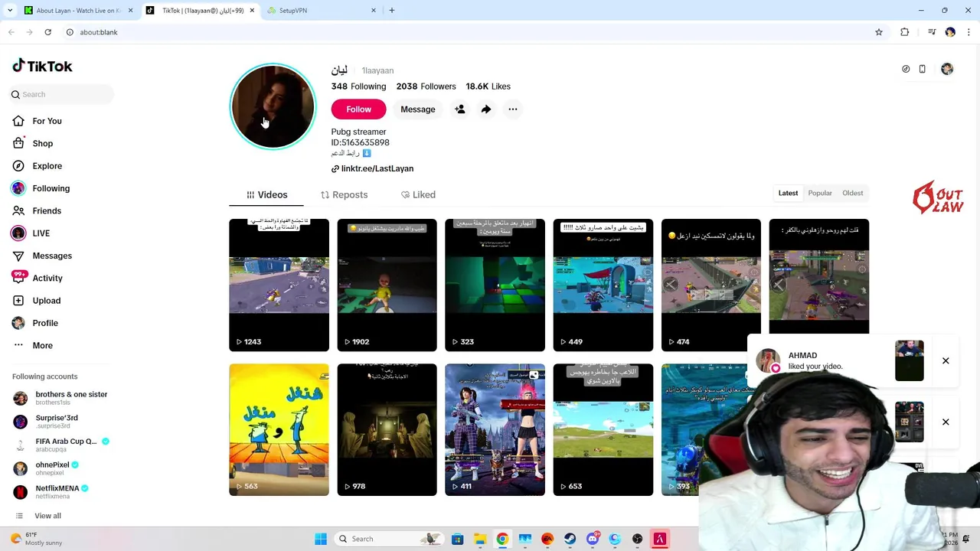Open Windows Start button
Screen dimensions: 980x551
[x=321, y=539]
